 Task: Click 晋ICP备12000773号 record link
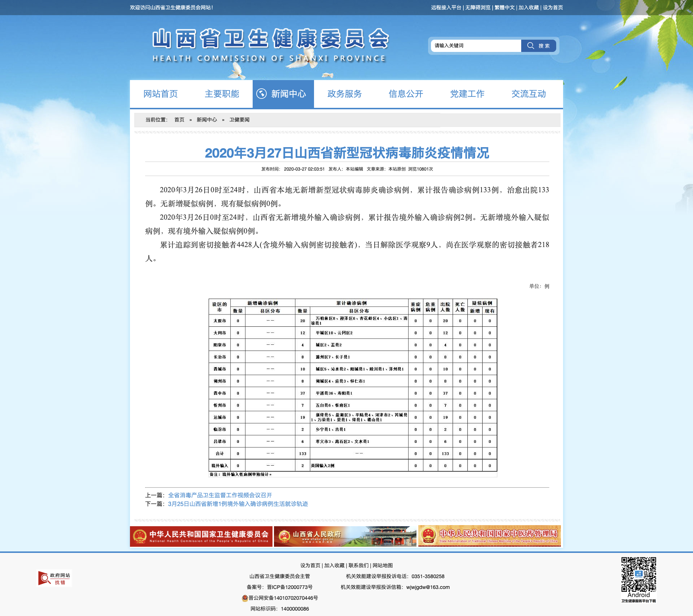point(290,587)
